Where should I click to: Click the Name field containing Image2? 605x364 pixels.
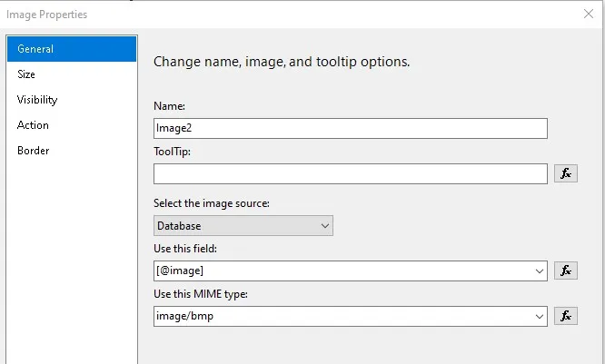[x=351, y=128]
